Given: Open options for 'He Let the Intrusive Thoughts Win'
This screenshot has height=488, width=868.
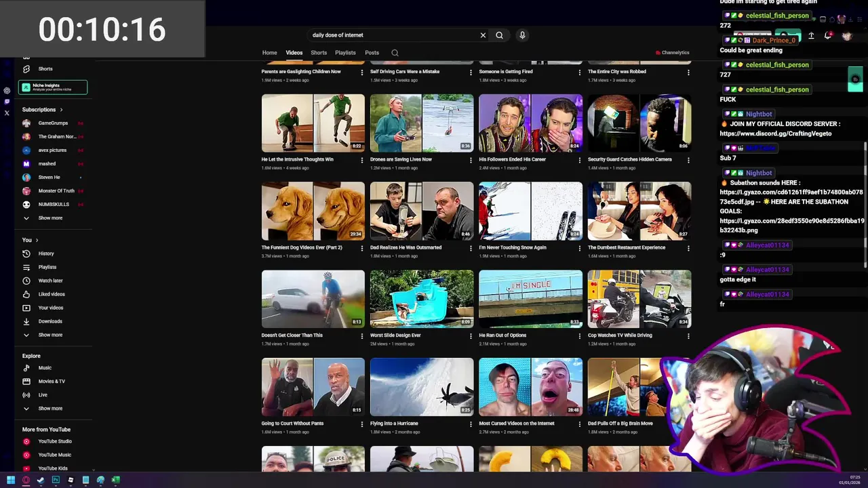Looking at the screenshot, I should tap(361, 160).
